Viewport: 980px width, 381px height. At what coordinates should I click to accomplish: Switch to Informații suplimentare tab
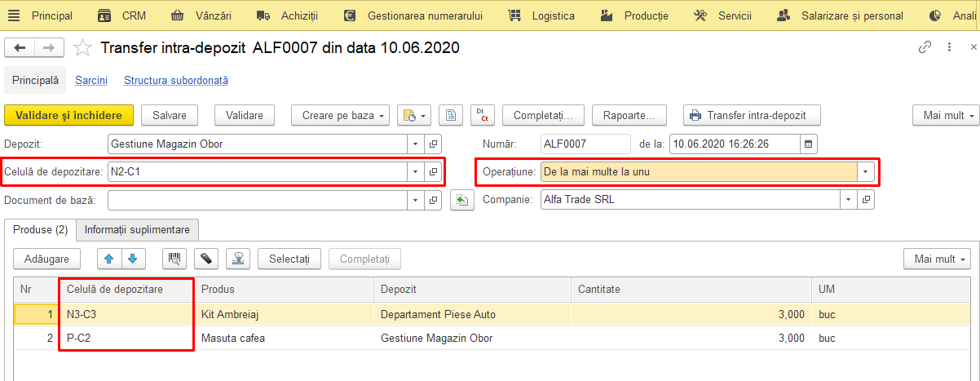(x=138, y=230)
